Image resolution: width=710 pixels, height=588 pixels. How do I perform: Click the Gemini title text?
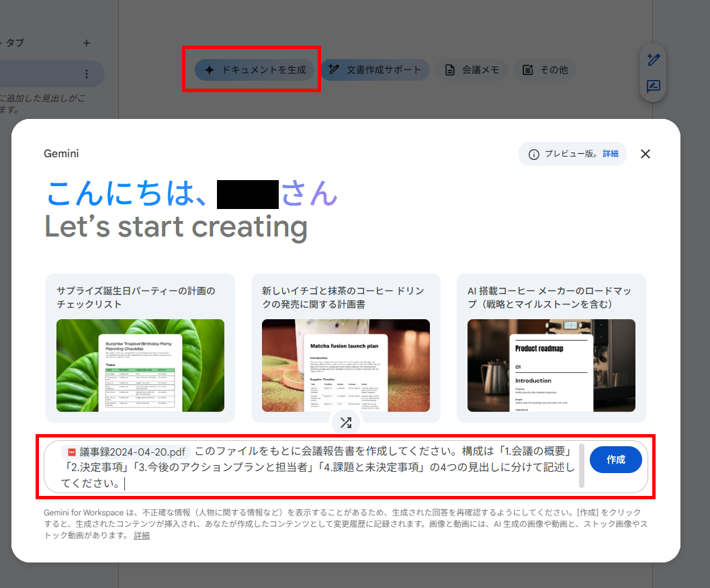tap(61, 154)
